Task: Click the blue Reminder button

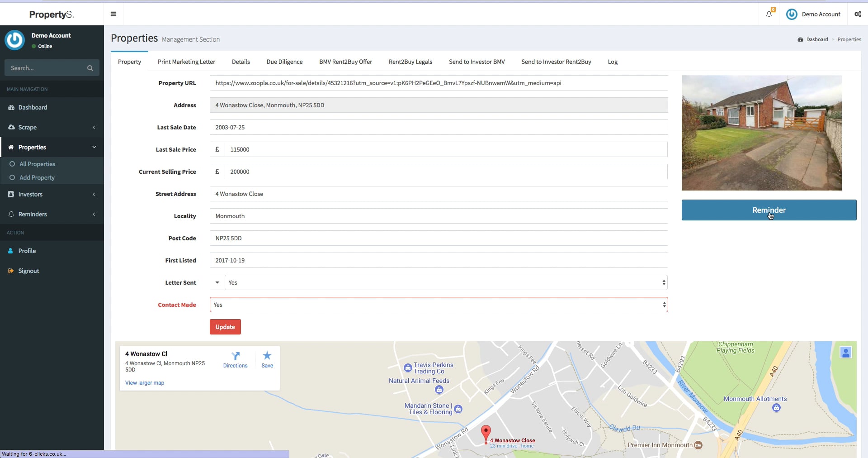Action: click(x=769, y=210)
